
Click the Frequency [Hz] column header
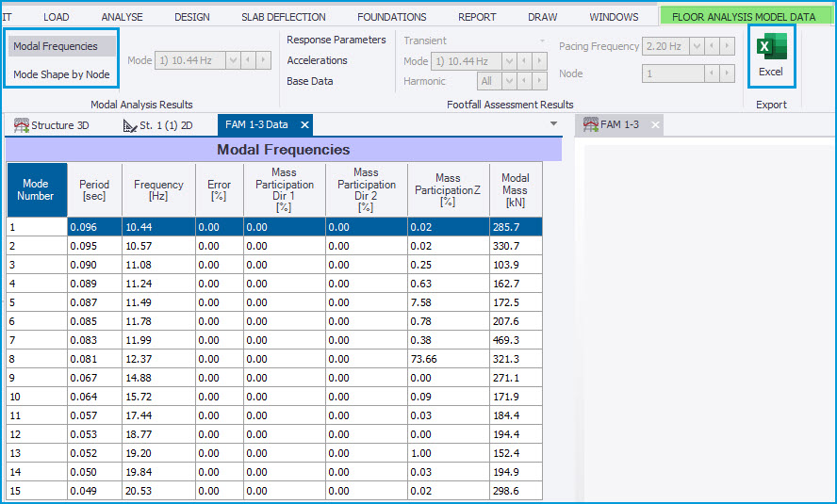(157, 190)
